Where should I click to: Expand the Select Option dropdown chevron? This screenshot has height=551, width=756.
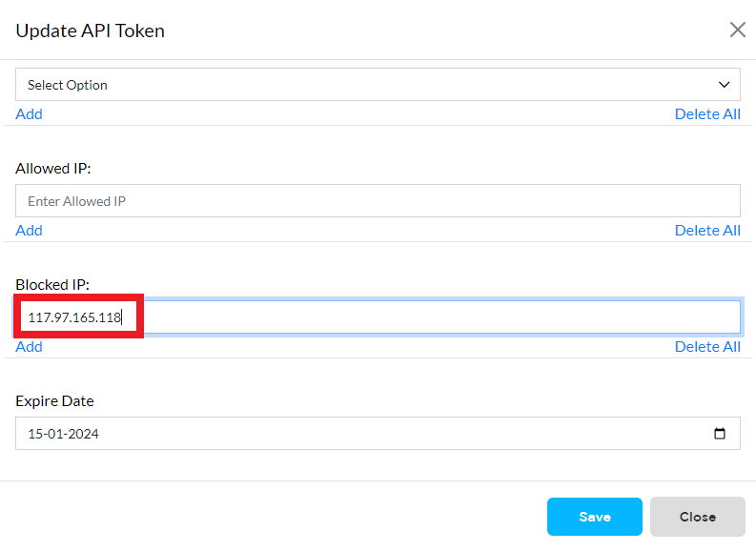(724, 85)
